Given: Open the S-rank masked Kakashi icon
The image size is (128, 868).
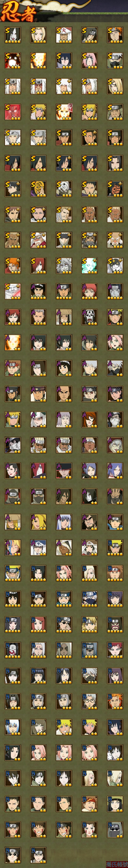Looking at the screenshot, I should [115, 61].
